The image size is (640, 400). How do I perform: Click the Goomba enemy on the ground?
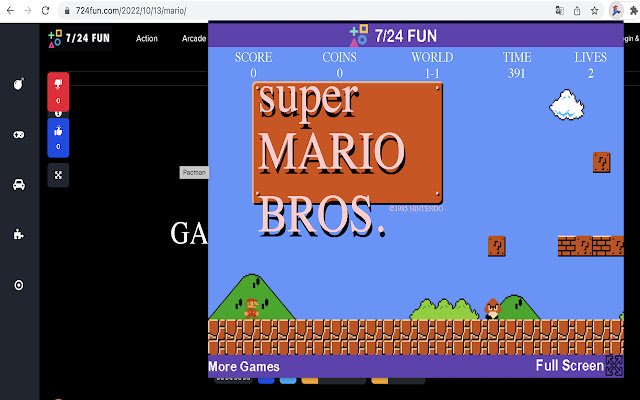493,309
